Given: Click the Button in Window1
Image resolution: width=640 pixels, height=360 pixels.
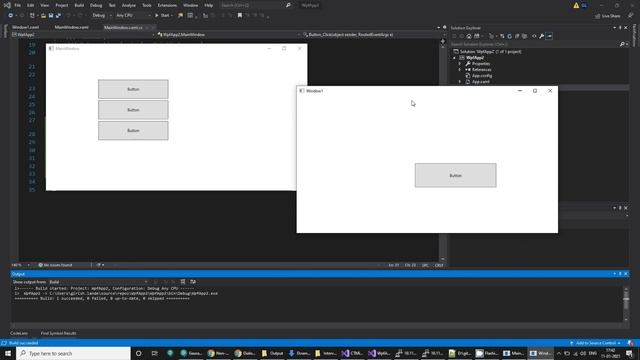Looking at the screenshot, I should [456, 176].
